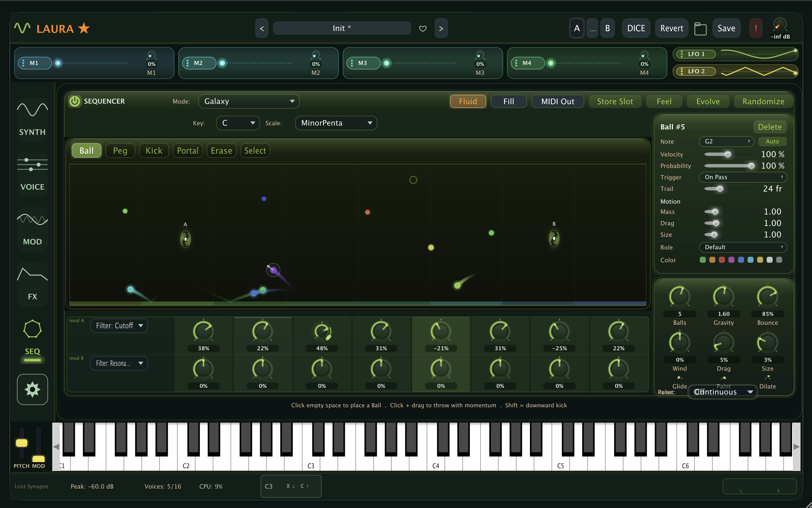Open settings gear in sidebar
This screenshot has width=812, height=508.
(x=32, y=390)
